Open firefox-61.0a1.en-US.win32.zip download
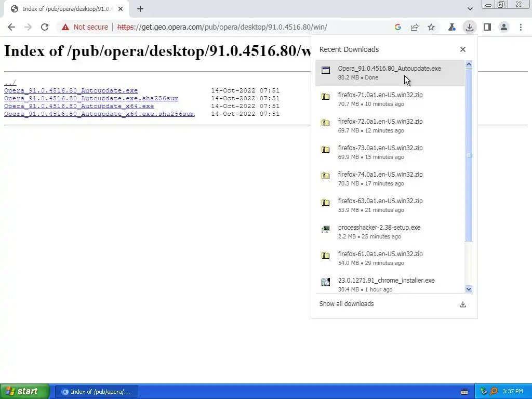Viewport: 532px width, 399px height. [x=390, y=258]
